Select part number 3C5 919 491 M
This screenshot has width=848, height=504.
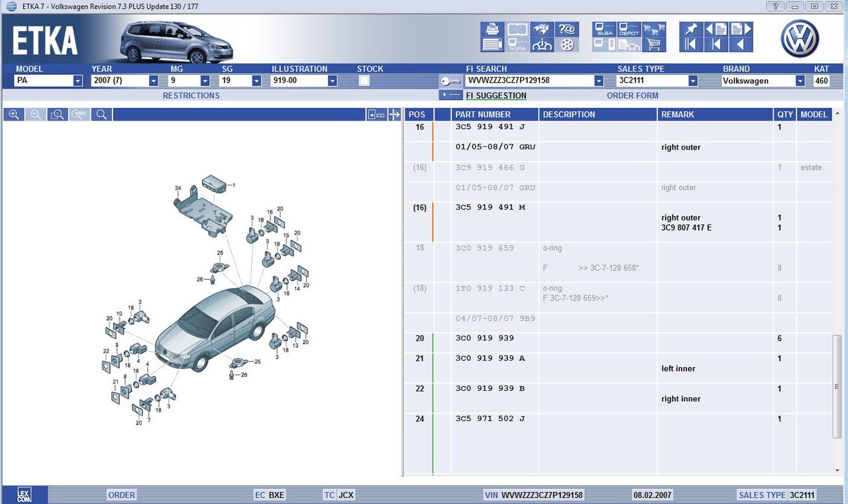490,207
